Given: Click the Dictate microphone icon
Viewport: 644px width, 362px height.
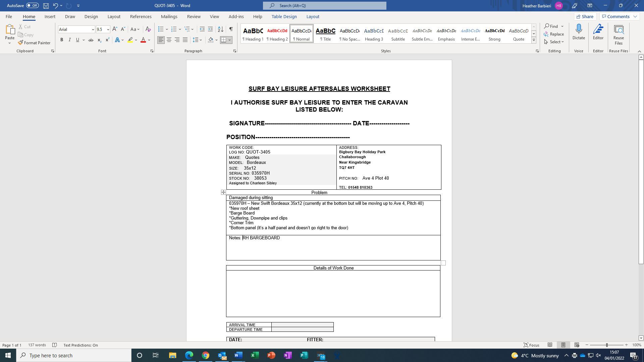Looking at the screenshot, I should 579,29.
